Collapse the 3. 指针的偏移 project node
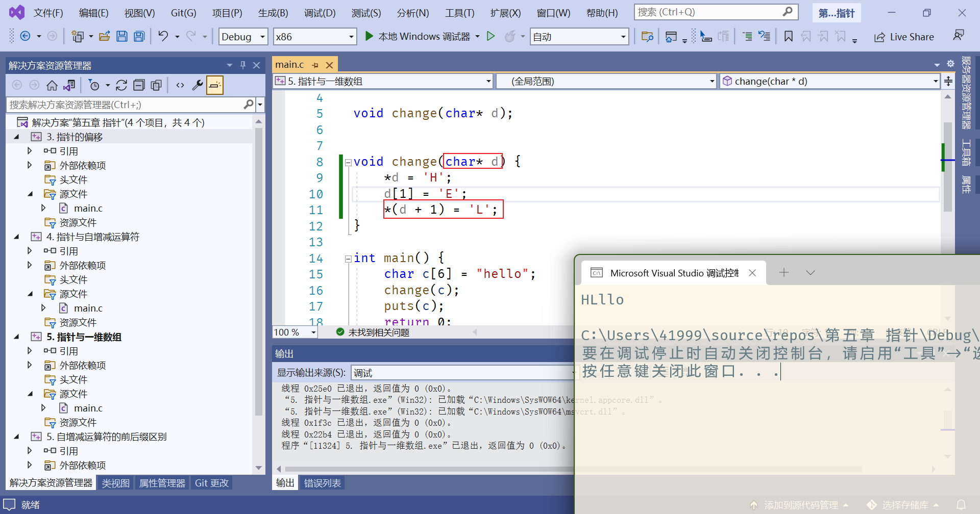This screenshot has width=980, height=514. [16, 137]
